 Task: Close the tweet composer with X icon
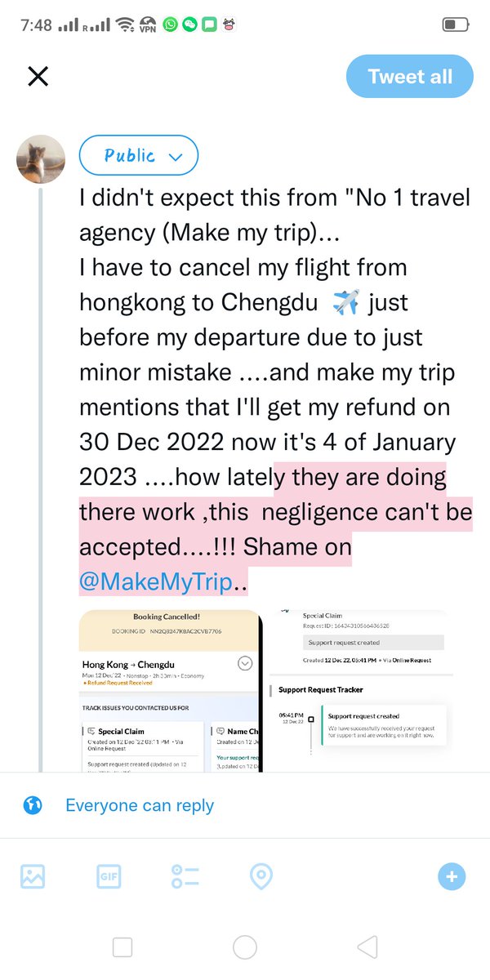coord(38,77)
